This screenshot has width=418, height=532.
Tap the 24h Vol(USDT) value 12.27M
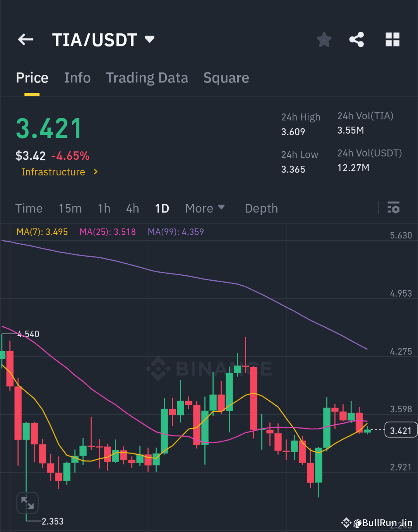tap(353, 168)
